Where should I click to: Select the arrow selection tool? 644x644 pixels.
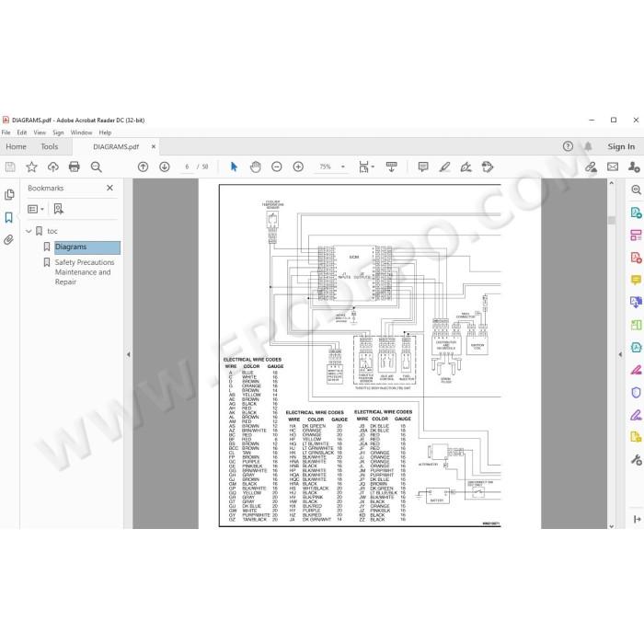coord(234,167)
